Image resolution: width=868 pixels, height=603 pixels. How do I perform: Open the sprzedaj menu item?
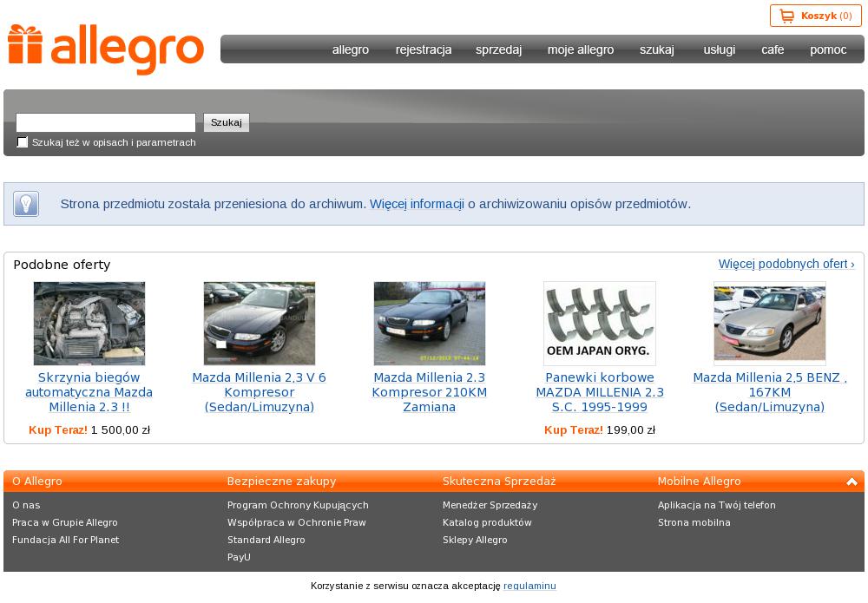tap(498, 49)
